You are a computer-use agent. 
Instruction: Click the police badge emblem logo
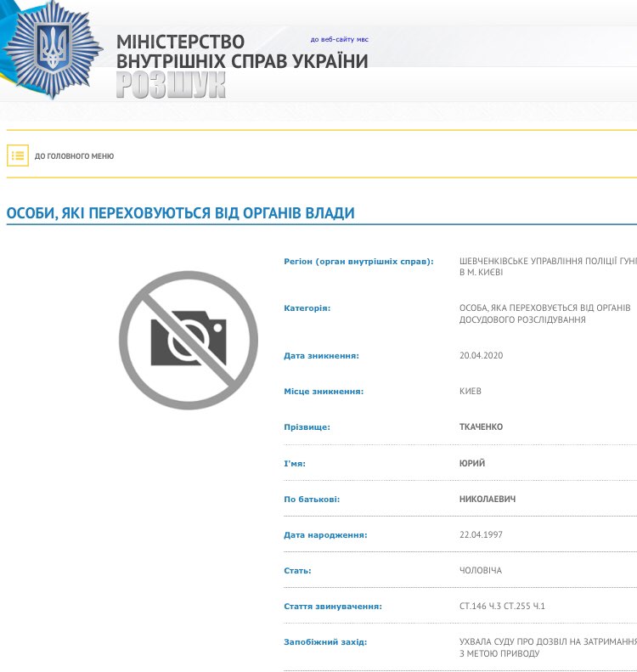(53, 48)
